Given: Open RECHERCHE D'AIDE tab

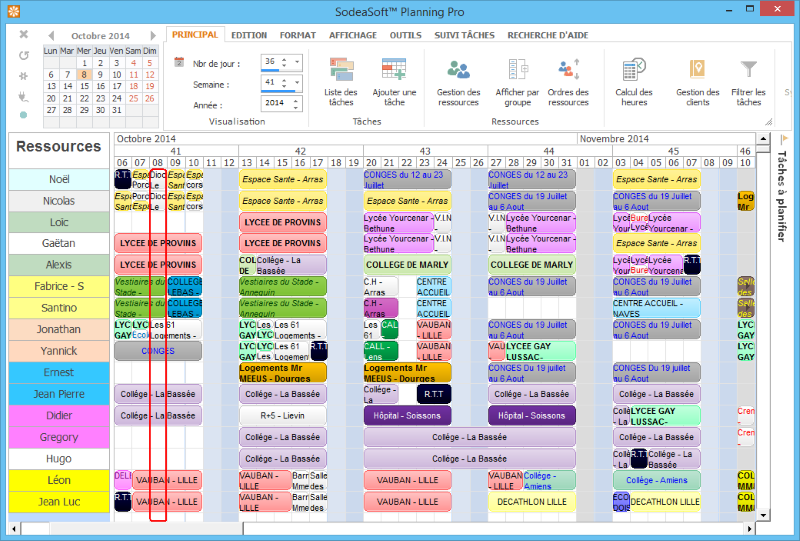Looking at the screenshot, I should pos(547,35).
